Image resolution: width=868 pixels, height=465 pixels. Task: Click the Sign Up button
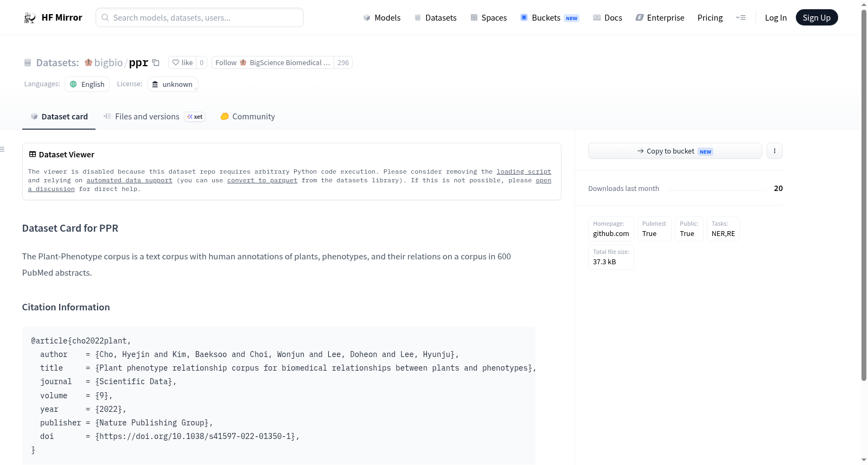click(816, 17)
